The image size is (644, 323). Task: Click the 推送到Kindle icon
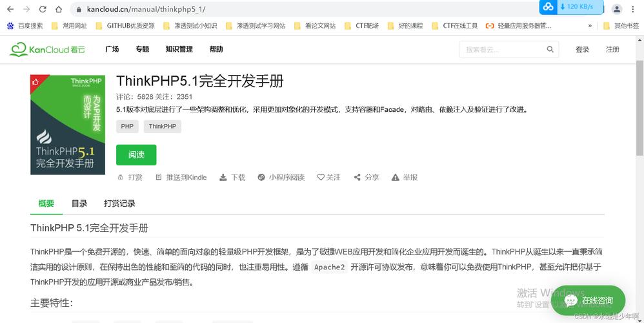point(159,177)
